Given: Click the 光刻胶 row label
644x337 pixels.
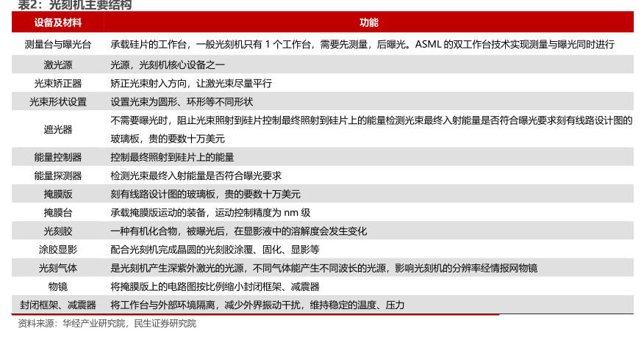Looking at the screenshot, I should pyautogui.click(x=58, y=231).
